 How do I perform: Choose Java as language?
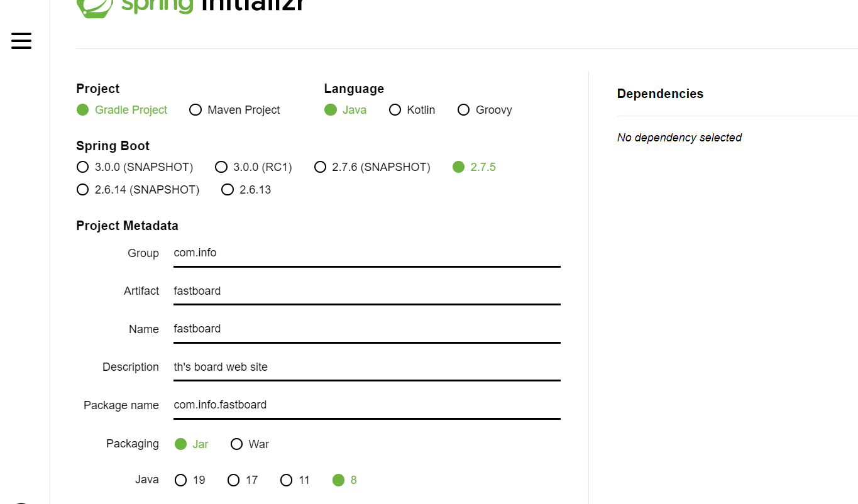345,110
